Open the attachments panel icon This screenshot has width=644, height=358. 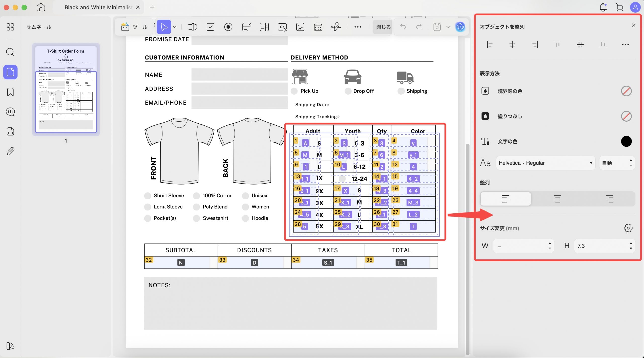click(10, 151)
